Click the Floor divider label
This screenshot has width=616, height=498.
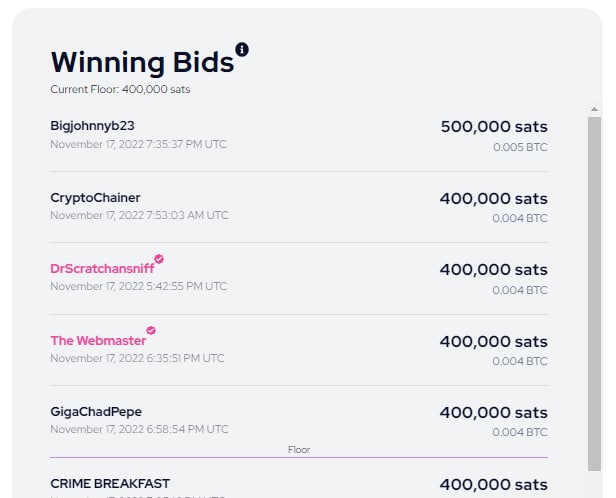[299, 450]
